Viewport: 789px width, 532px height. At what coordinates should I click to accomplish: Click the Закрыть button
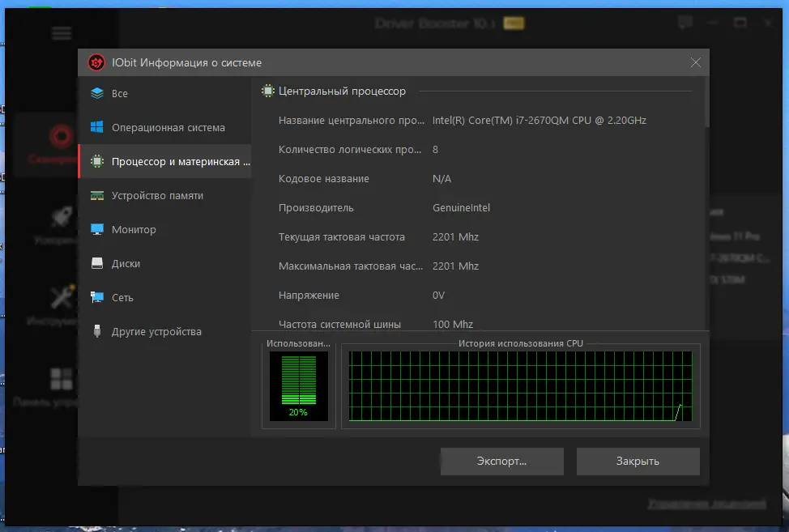(638, 461)
